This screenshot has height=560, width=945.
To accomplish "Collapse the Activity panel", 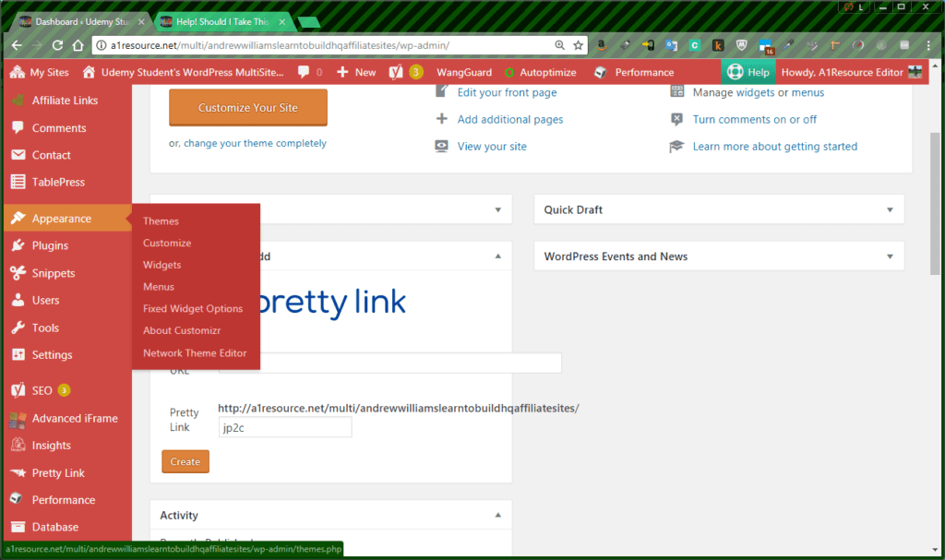I will coord(498,515).
